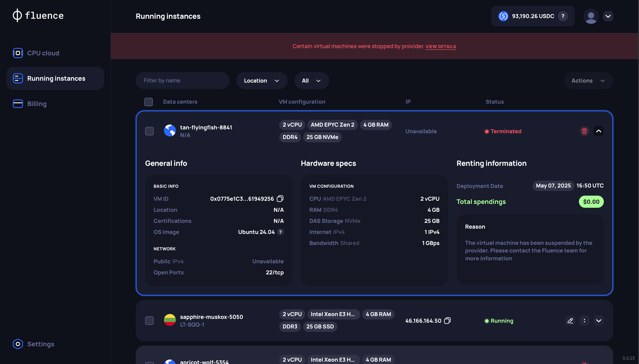Open Billing from the sidebar icon
Viewport: 639px width, 364px height.
[17, 103]
